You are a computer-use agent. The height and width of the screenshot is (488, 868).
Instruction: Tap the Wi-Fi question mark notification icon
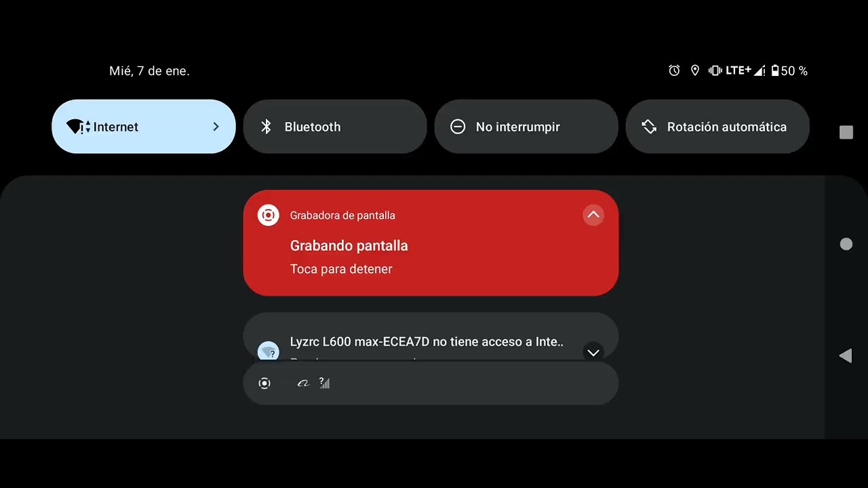(x=269, y=351)
